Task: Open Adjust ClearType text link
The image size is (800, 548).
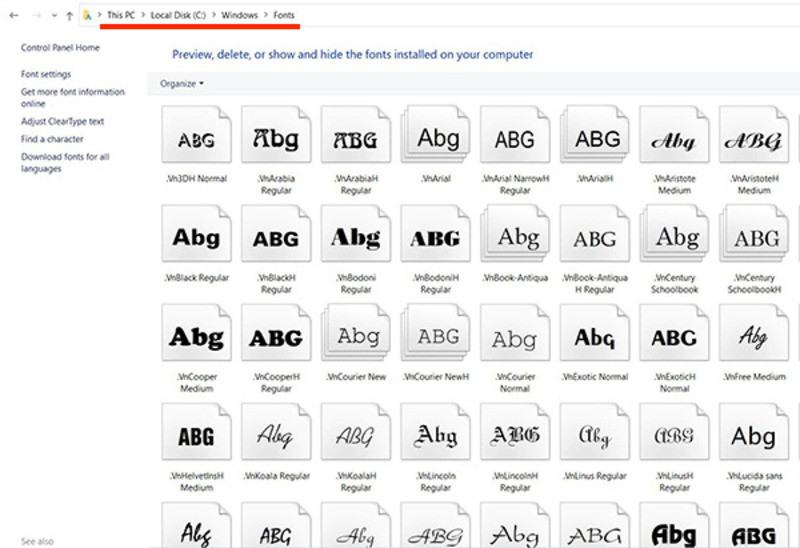Action: click(62, 121)
